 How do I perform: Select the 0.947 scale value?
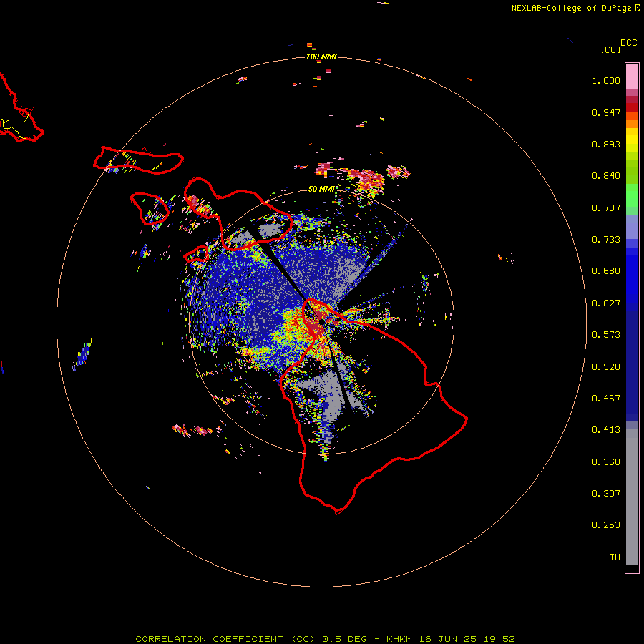point(606,112)
